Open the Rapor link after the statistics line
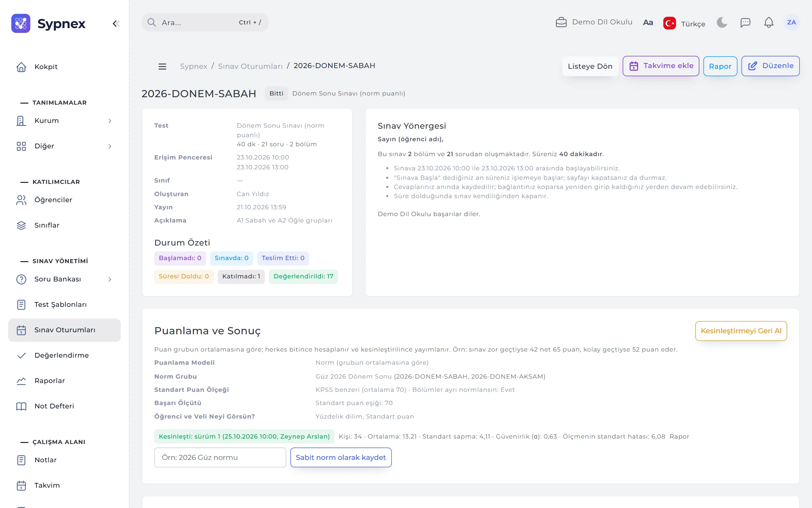The image size is (812, 508). [679, 436]
